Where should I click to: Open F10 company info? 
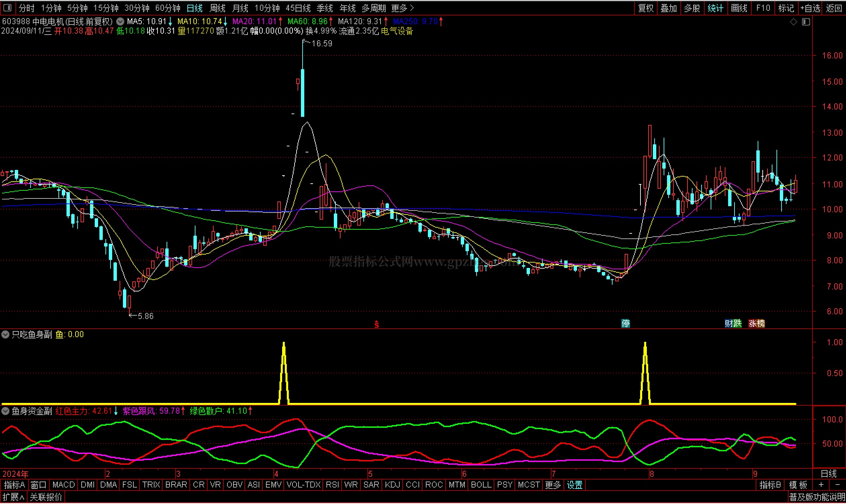[763, 8]
